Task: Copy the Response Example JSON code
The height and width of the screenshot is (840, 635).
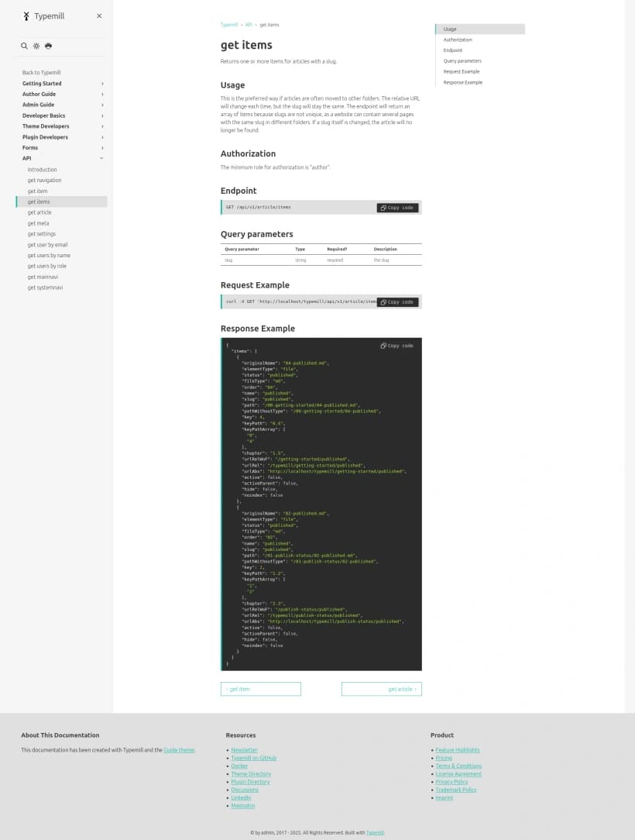Action: point(397,346)
